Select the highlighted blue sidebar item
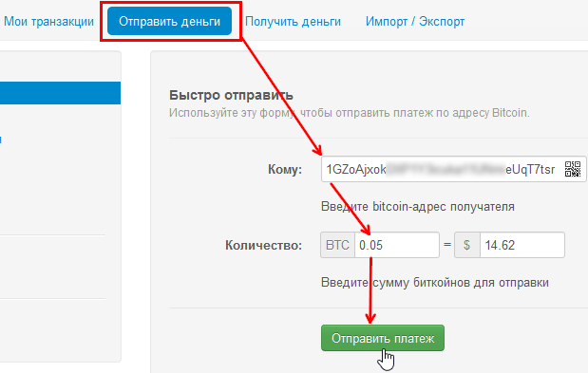The height and width of the screenshot is (373, 588). pyautogui.click(x=60, y=93)
